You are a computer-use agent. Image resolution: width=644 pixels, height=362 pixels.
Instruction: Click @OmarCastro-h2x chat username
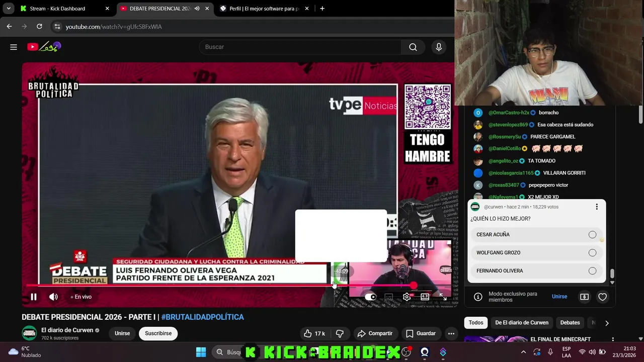point(509,113)
